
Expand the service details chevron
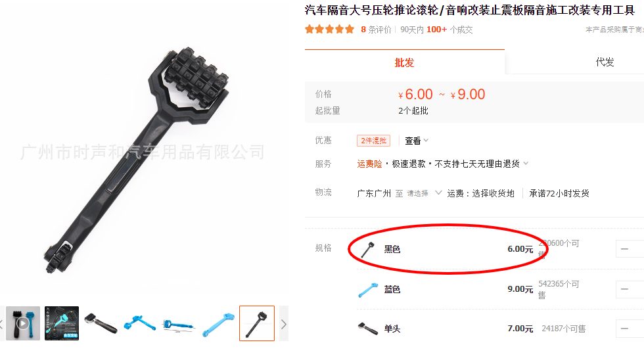(526, 164)
